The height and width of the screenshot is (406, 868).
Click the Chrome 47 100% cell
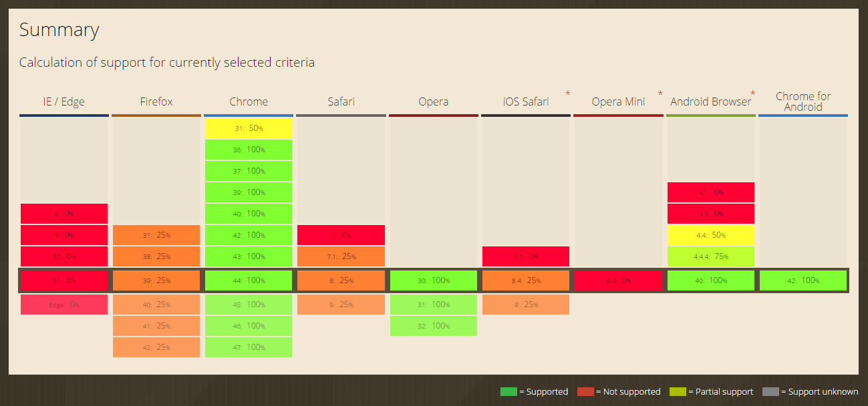(249, 347)
